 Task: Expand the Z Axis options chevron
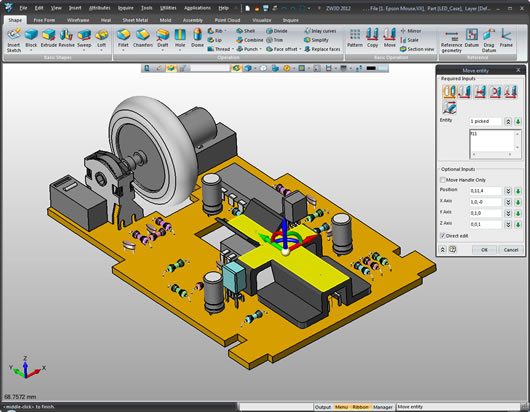(x=508, y=224)
